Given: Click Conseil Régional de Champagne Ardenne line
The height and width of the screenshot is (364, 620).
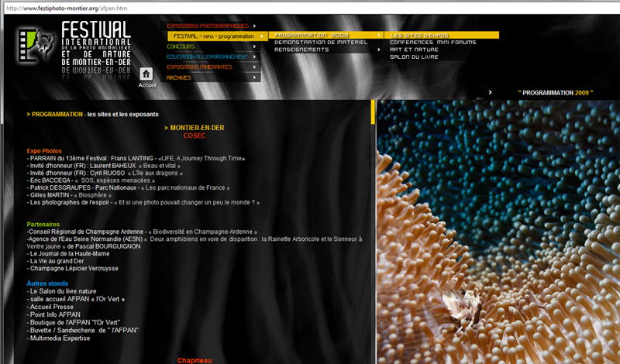Looking at the screenshot, I should tap(142, 232).
